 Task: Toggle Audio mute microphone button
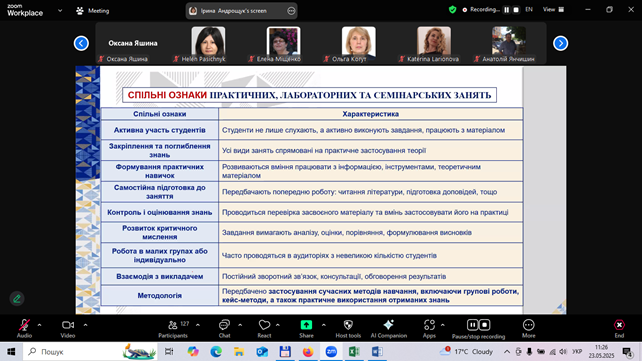tap(24, 329)
